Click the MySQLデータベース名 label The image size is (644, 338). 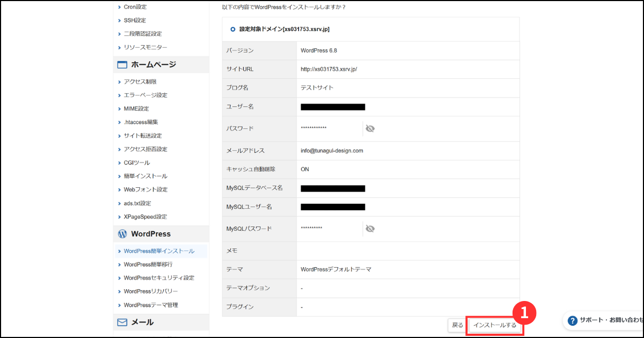tap(254, 188)
